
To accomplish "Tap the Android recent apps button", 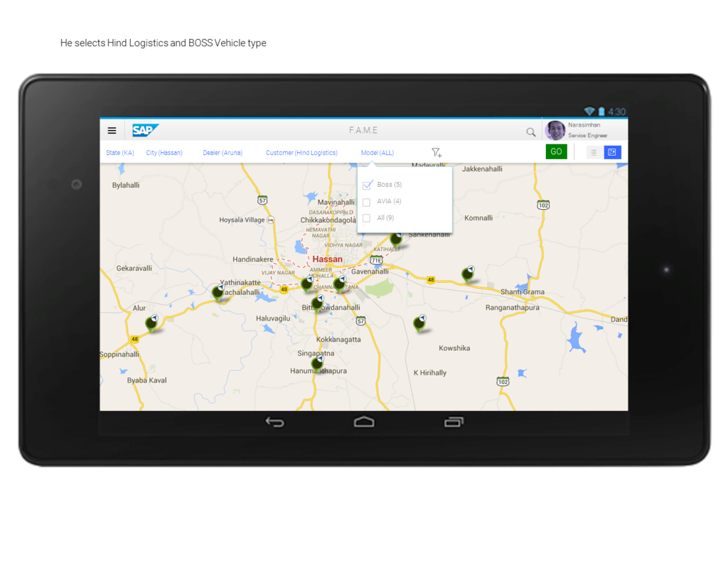I will pyautogui.click(x=454, y=422).
